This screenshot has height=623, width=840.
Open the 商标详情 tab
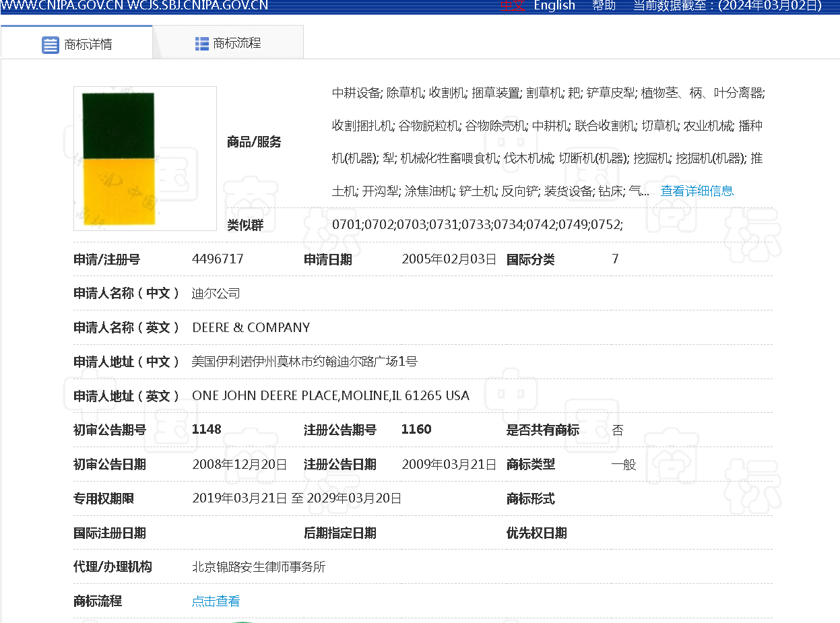tap(77, 44)
